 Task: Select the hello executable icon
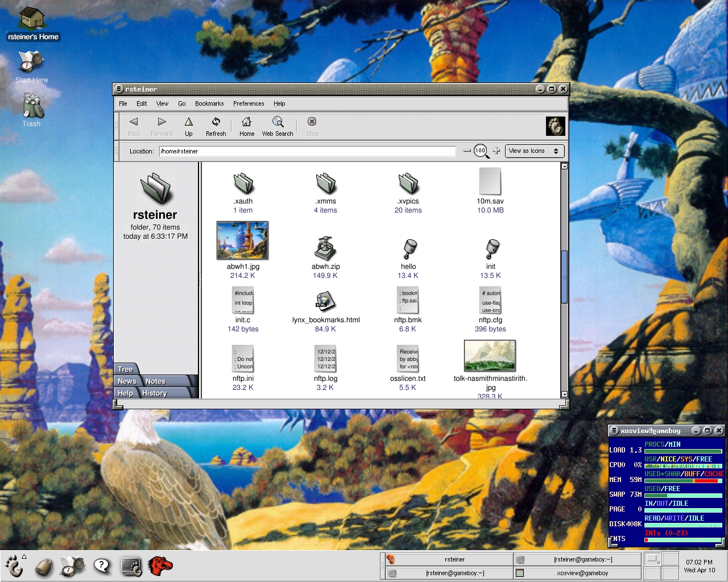409,249
